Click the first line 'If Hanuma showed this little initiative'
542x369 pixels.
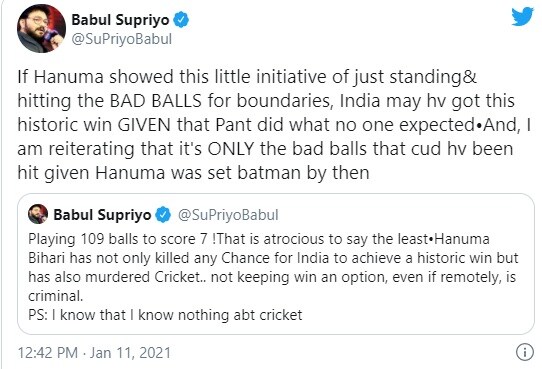(x=247, y=77)
